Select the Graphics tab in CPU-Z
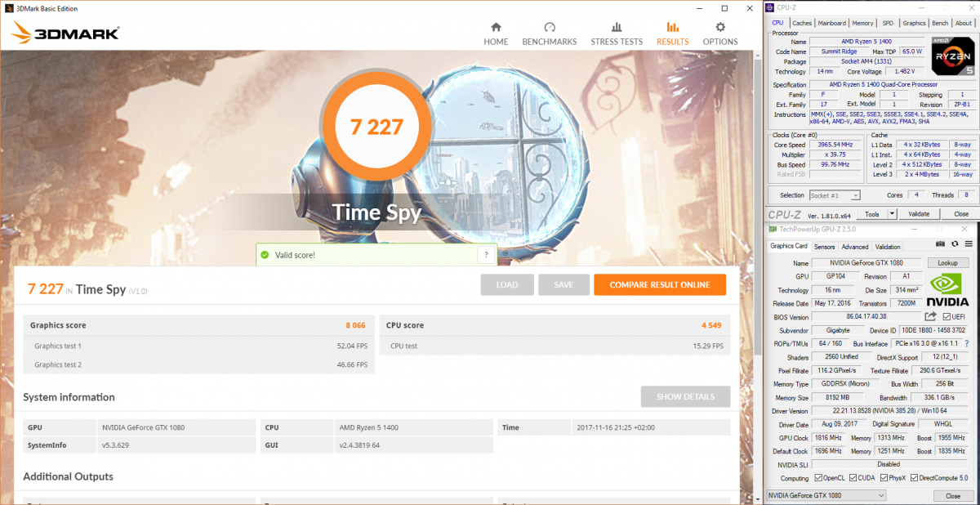The width and height of the screenshot is (980, 505). pyautogui.click(x=914, y=23)
